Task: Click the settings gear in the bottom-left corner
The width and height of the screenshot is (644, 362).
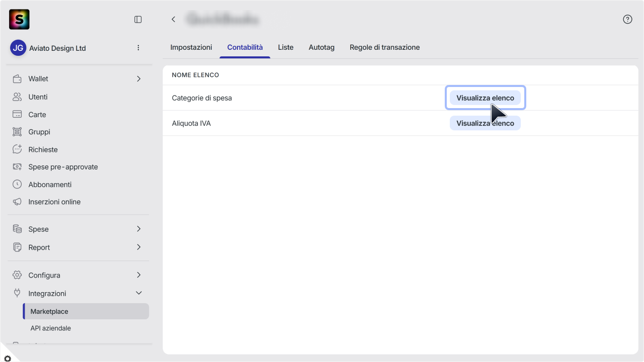Action: 7,358
